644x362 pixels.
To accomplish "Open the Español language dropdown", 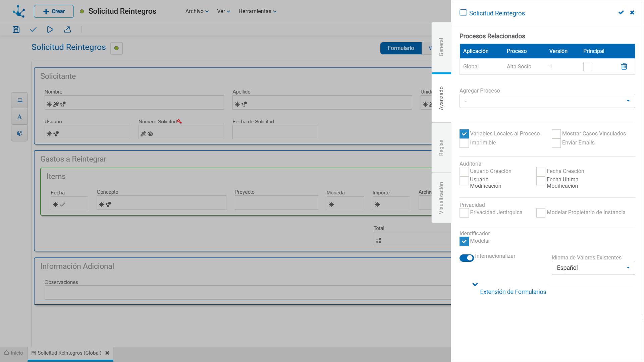I will [x=593, y=268].
